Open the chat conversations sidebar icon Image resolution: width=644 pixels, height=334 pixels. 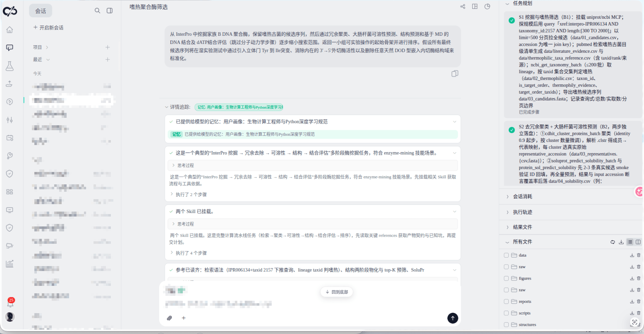10,47
